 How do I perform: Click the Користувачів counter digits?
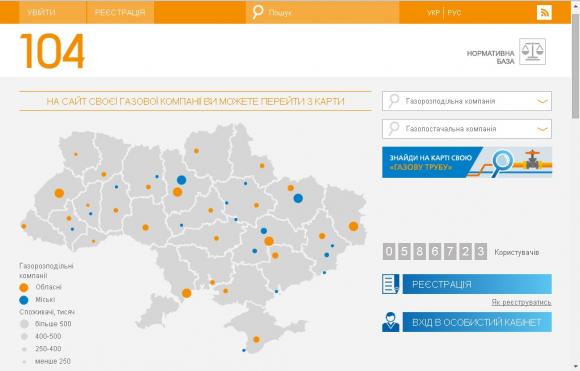(435, 252)
